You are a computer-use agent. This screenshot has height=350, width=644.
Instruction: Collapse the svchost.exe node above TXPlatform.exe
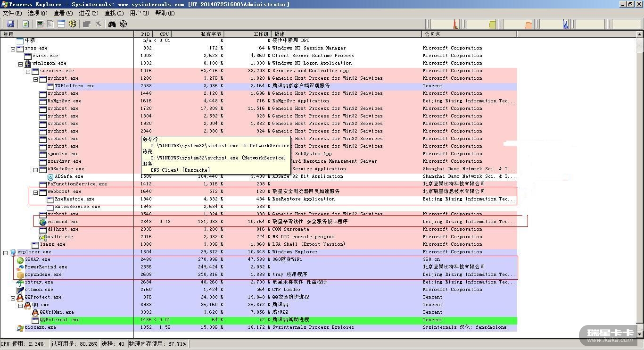(35, 79)
